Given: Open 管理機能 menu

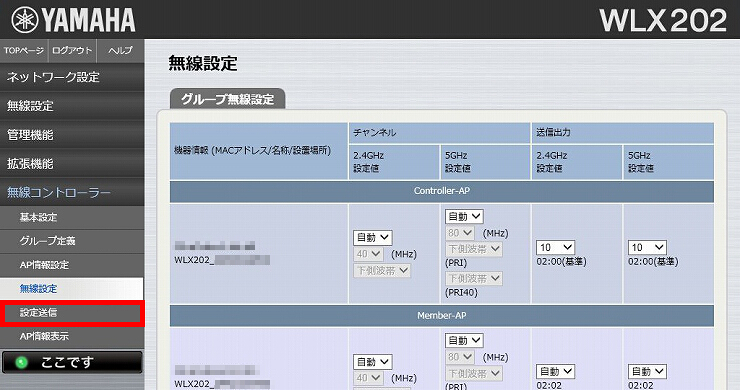Looking at the screenshot, I should [x=72, y=135].
